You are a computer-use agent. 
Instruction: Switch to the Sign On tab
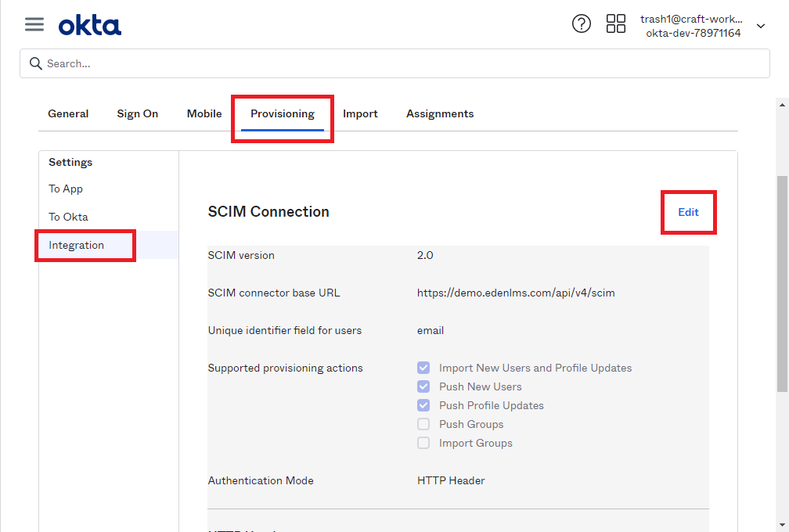[138, 113]
